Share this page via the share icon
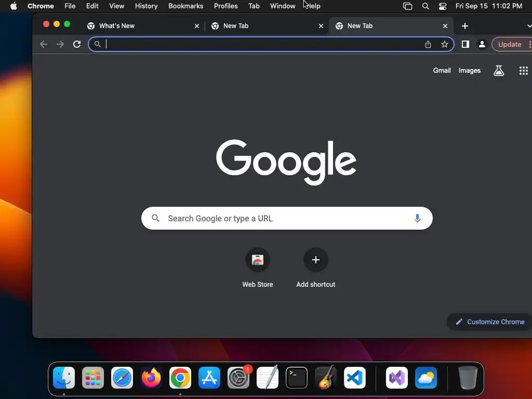 (x=428, y=44)
